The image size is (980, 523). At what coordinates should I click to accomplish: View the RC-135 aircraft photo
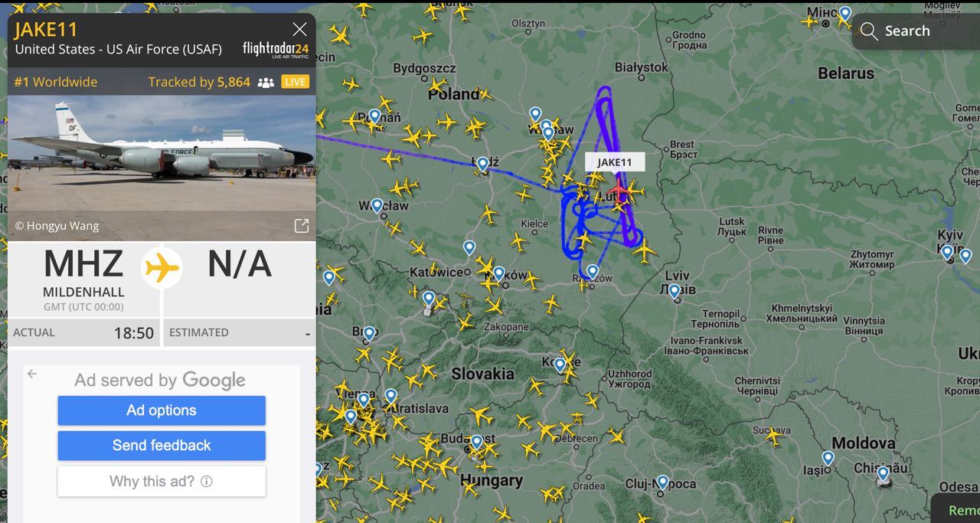pyautogui.click(x=162, y=168)
